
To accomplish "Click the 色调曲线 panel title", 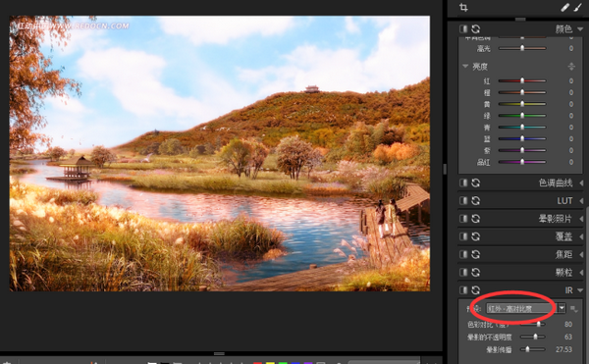I will tap(556, 182).
